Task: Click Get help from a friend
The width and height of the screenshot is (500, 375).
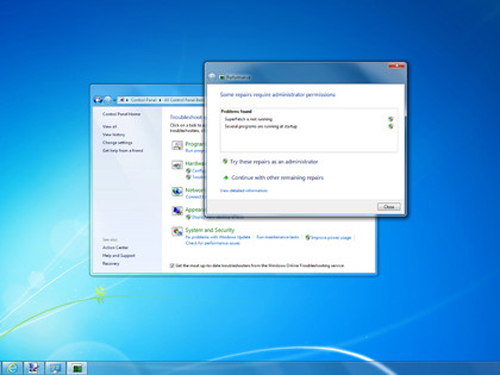Action: pyautogui.click(x=122, y=151)
